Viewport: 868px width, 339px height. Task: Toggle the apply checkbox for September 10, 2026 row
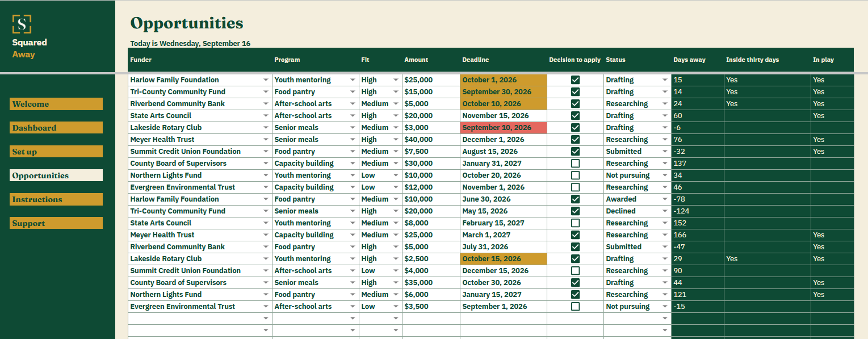pyautogui.click(x=575, y=128)
